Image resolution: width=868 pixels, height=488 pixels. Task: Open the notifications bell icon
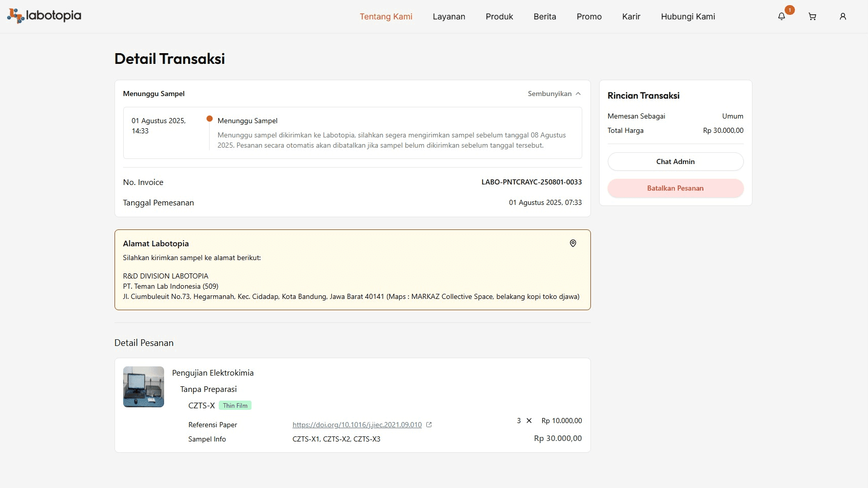click(781, 16)
